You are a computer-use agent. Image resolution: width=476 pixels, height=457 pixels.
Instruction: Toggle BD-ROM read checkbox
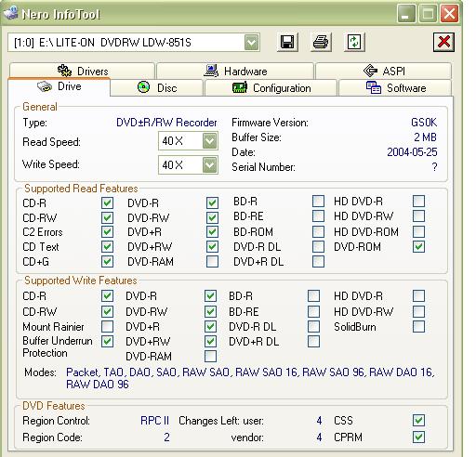tap(318, 231)
